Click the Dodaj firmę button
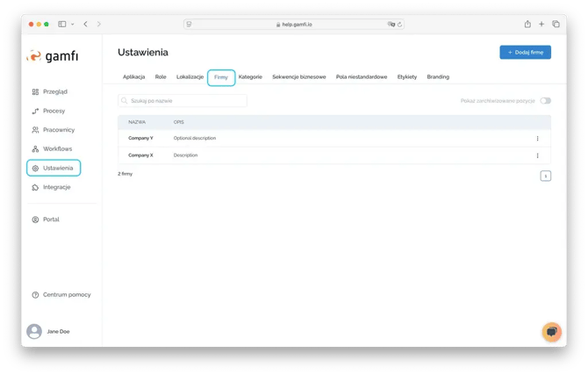The width and height of the screenshot is (588, 375). [x=525, y=53]
